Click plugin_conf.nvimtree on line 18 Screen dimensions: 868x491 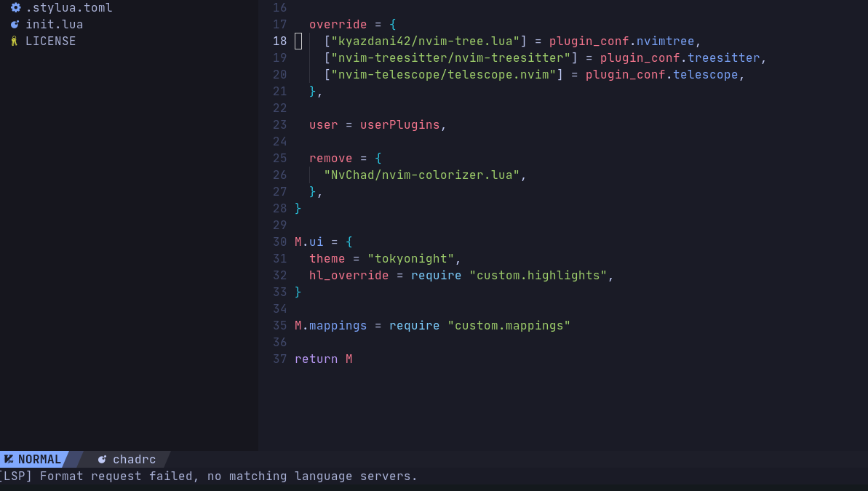[621, 41]
